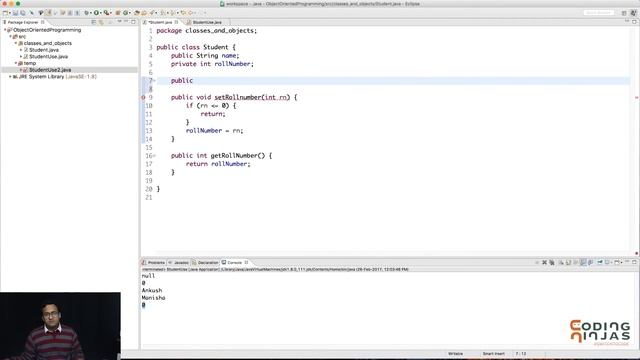Image resolution: width=640 pixels, height=360 pixels.
Task: Expand StudentUse.java in the tree
Action: point(21,56)
